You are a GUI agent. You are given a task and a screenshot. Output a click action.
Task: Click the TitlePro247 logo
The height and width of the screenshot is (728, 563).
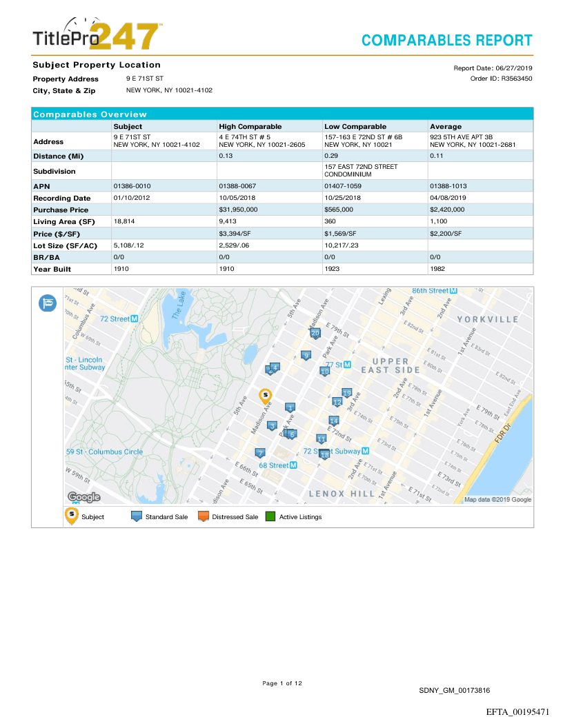pos(97,35)
